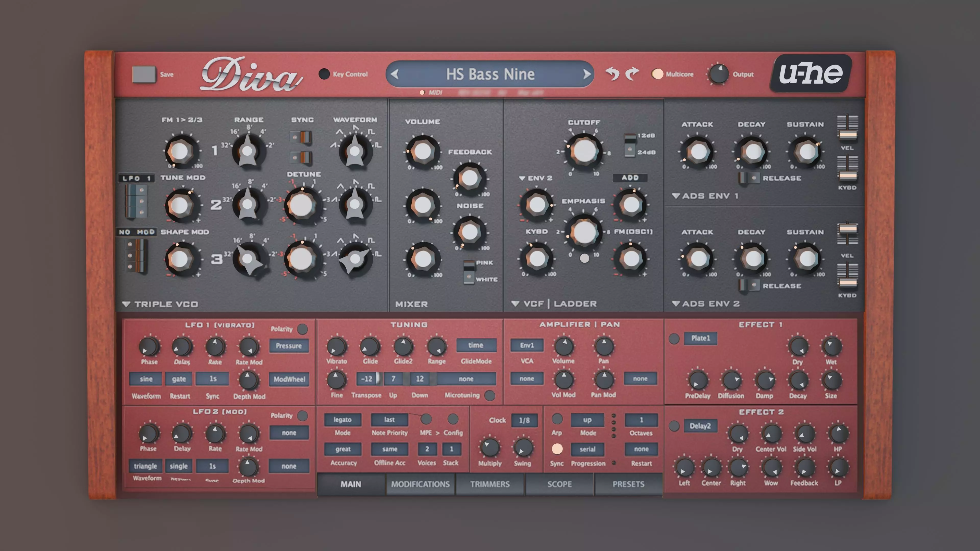
Task: Click the -12 Transpose value field
Action: tap(367, 379)
